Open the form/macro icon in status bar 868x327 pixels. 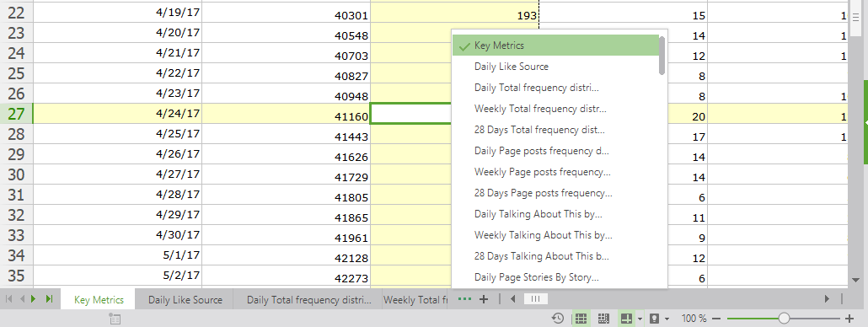[x=115, y=319]
